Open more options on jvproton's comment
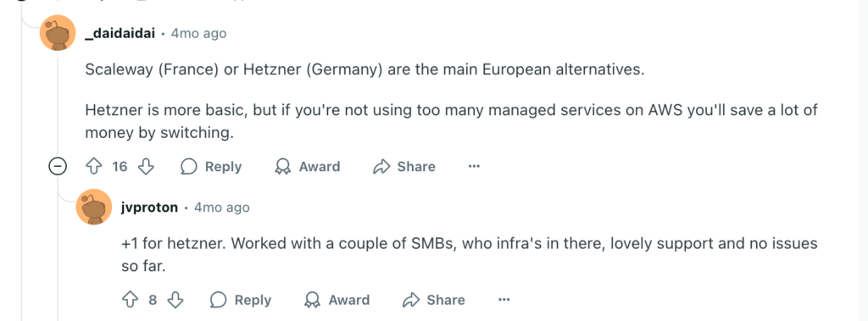 (x=504, y=300)
